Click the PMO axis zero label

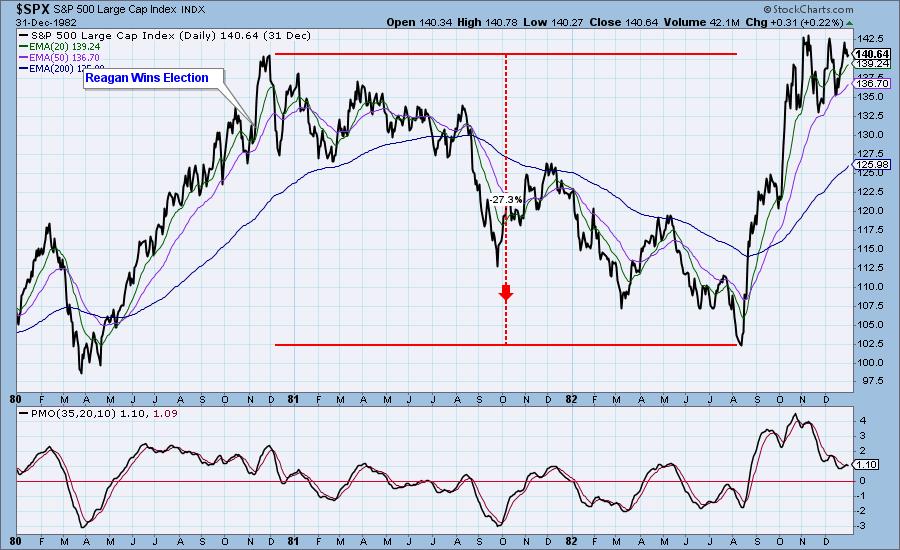862,481
